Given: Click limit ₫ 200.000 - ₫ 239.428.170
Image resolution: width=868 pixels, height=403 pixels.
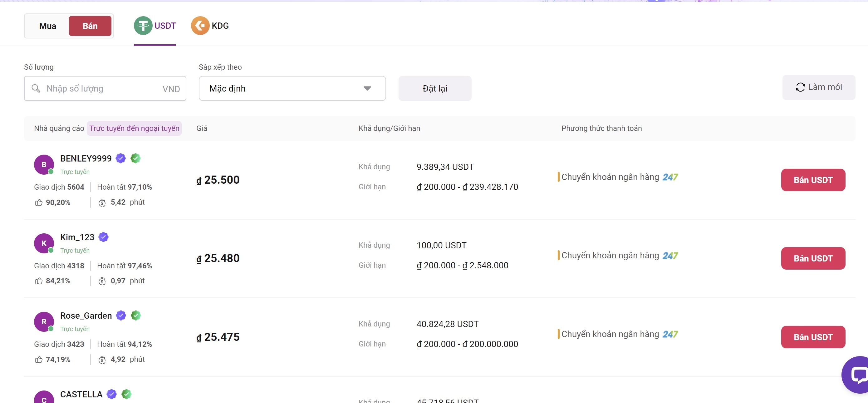Looking at the screenshot, I should pos(467,187).
